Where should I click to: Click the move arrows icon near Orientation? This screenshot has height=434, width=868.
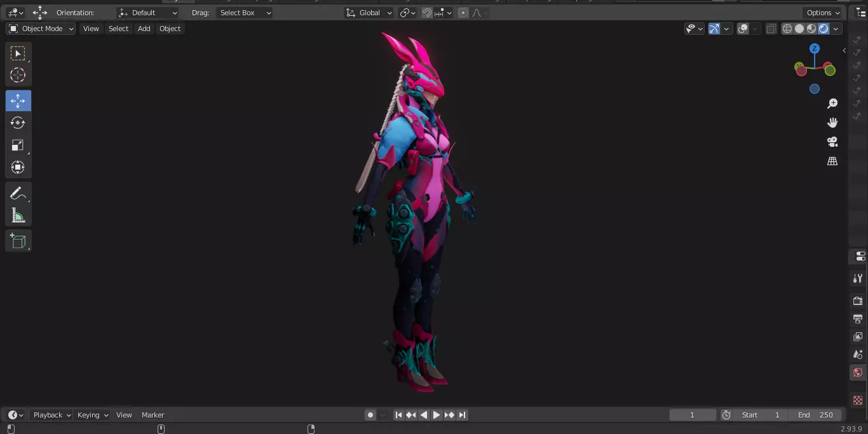pyautogui.click(x=40, y=13)
